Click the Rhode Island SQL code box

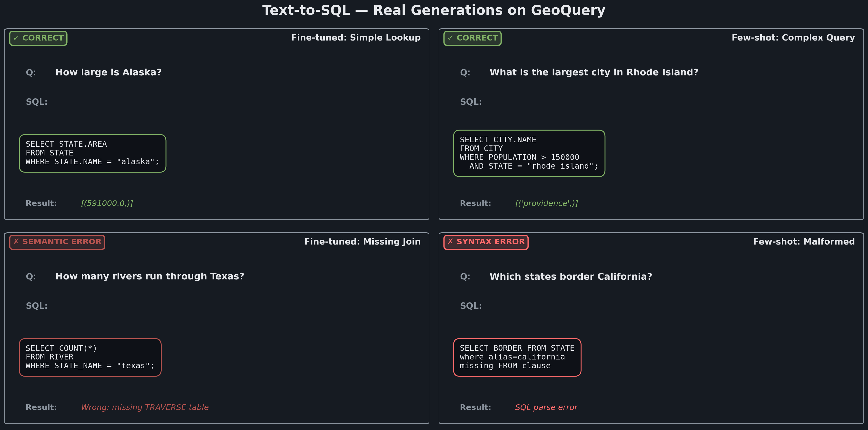(529, 153)
